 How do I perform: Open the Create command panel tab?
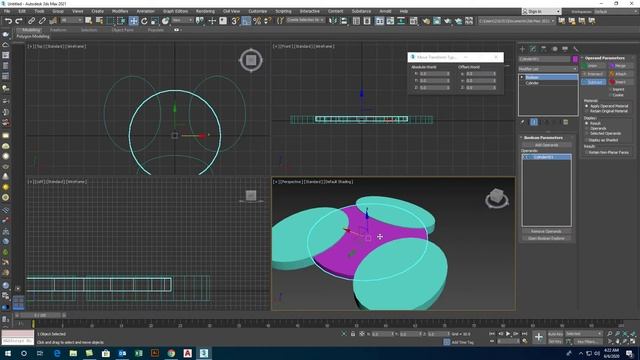(x=522, y=49)
